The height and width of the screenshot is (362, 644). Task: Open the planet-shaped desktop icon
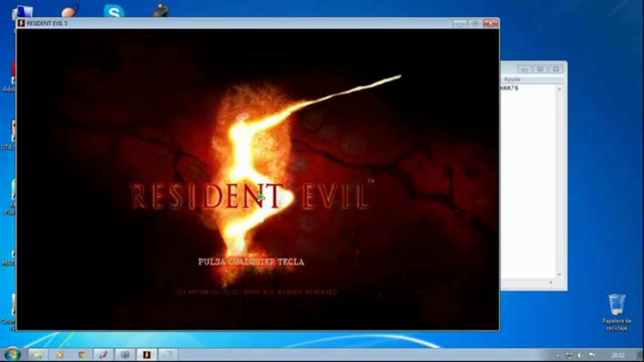click(69, 11)
